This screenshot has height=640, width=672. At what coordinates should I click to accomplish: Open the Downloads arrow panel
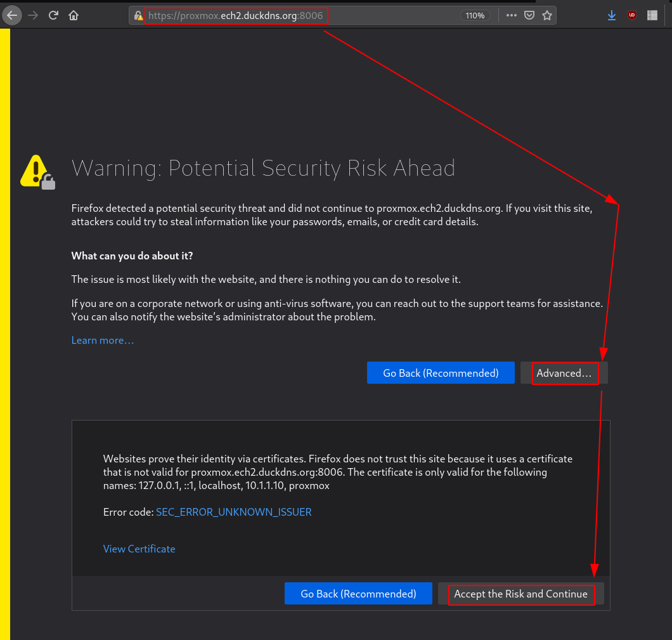(612, 16)
